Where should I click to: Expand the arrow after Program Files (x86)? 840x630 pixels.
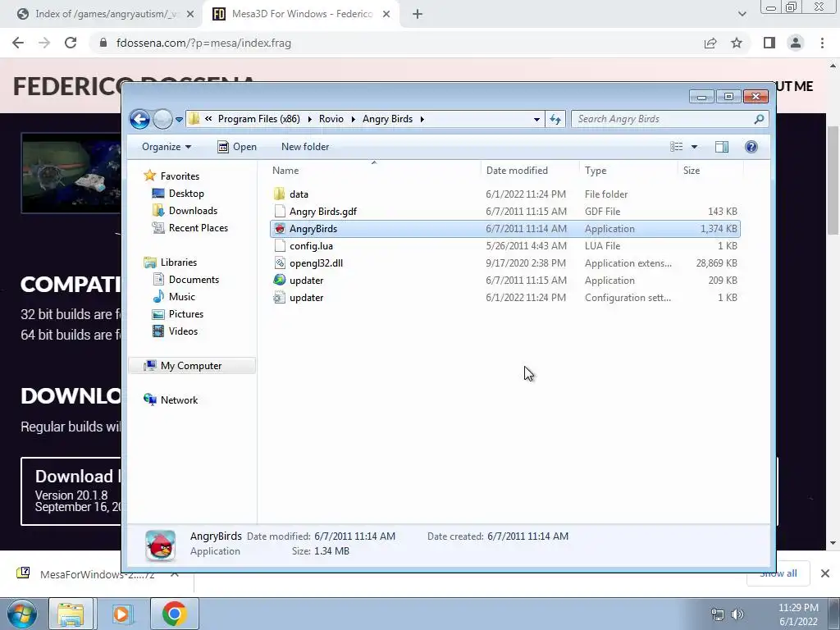[x=309, y=119]
